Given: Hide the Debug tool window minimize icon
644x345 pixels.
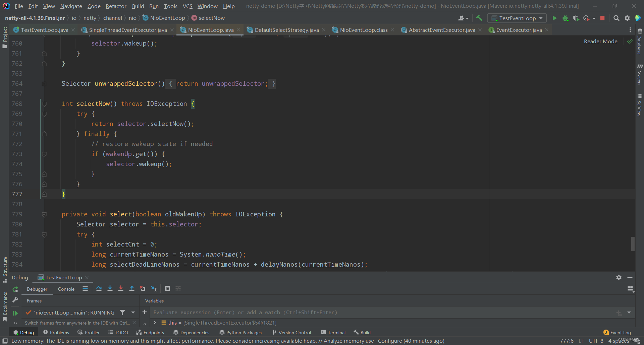Looking at the screenshot, I should pyautogui.click(x=630, y=277).
